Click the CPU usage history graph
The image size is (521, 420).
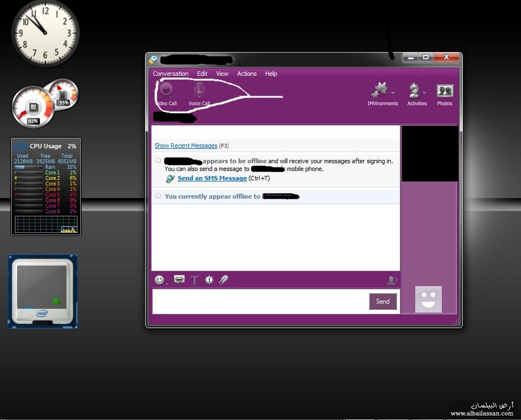(x=46, y=225)
